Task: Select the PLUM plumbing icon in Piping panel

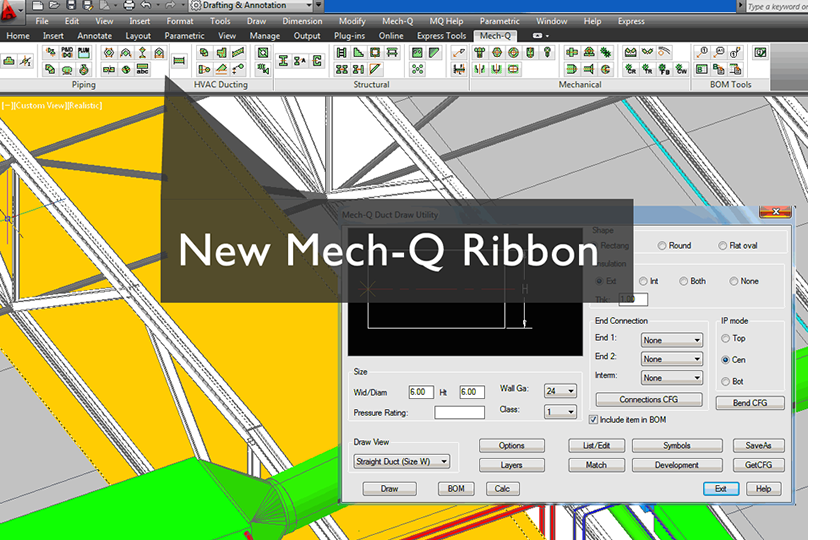Action: [84, 52]
